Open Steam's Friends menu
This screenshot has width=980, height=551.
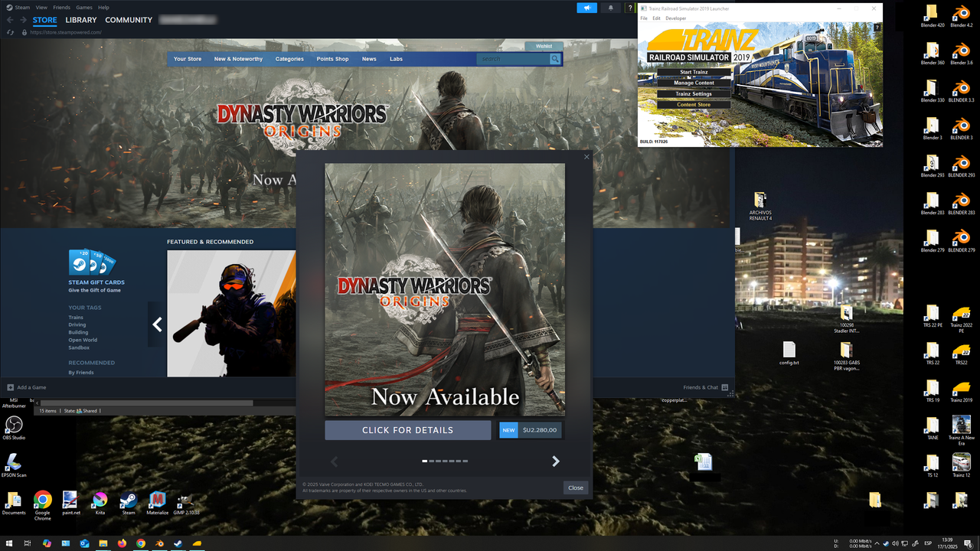(61, 7)
